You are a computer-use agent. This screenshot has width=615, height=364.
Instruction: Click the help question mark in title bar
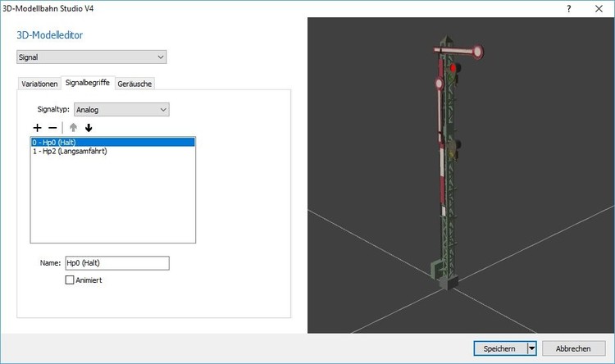(x=569, y=7)
